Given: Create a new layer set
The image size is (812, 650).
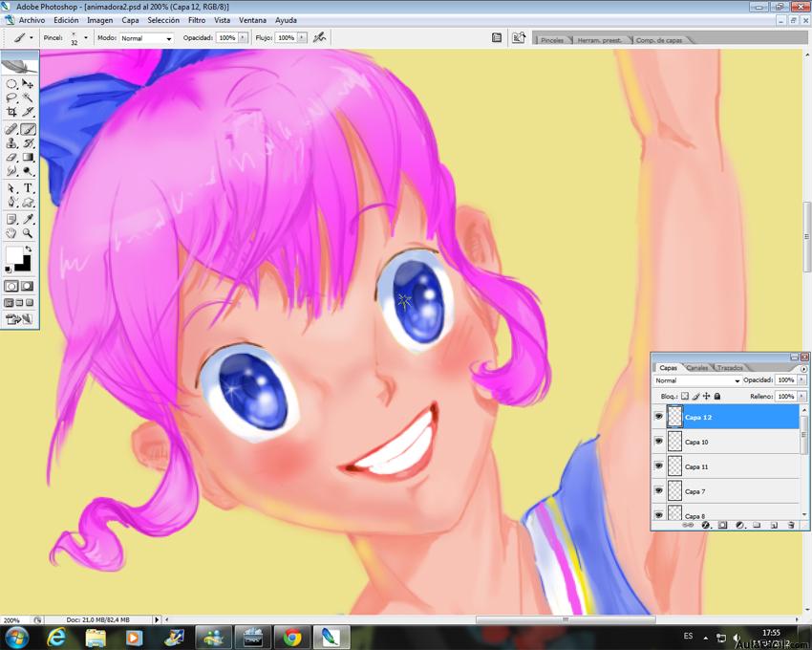Looking at the screenshot, I should tap(758, 525).
